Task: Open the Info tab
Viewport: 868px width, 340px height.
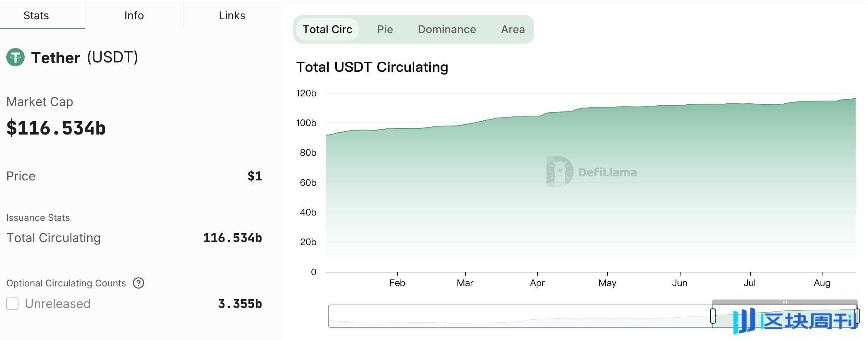Action: (134, 15)
